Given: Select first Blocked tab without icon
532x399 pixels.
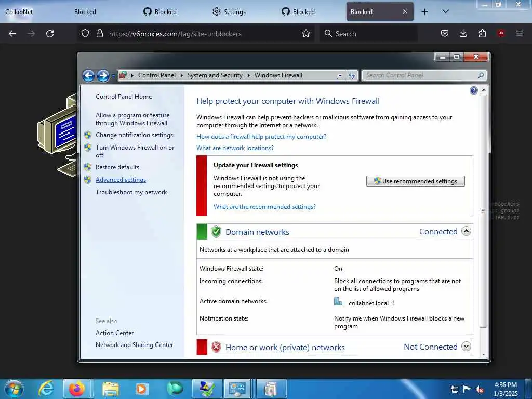Looking at the screenshot, I should pyautogui.click(x=85, y=12).
